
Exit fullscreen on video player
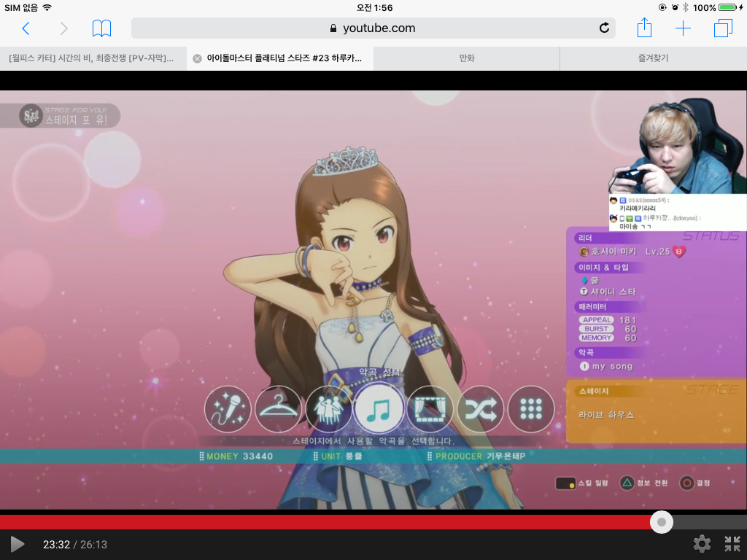click(732, 544)
